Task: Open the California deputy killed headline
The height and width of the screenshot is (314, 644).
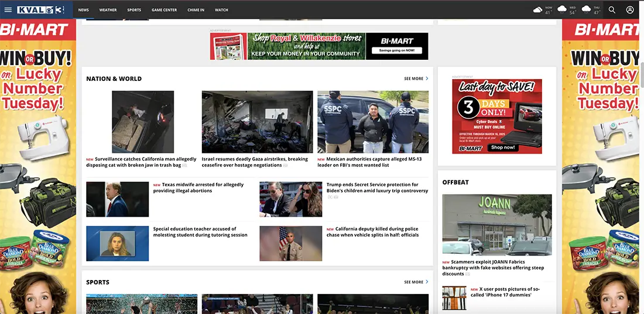Action: pyautogui.click(x=372, y=232)
